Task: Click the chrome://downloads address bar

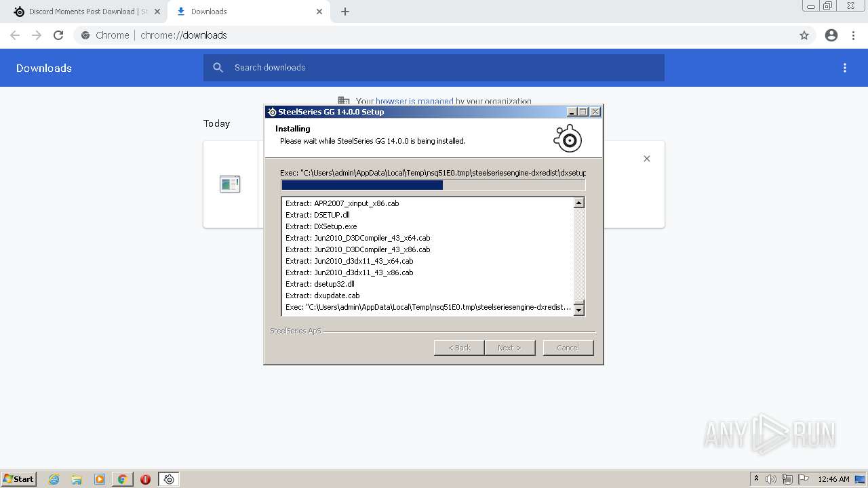Action: [x=434, y=35]
